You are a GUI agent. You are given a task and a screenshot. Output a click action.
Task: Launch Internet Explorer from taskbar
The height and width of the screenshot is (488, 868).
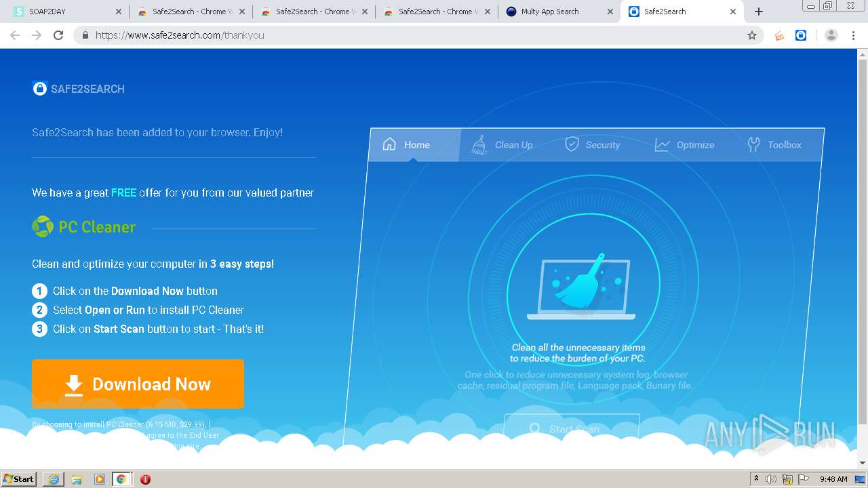tap(54, 479)
